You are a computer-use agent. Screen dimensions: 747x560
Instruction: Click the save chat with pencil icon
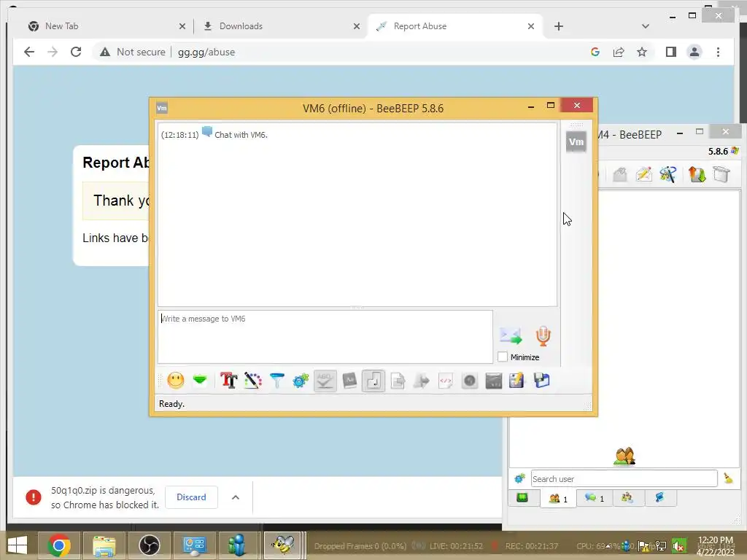click(x=517, y=381)
